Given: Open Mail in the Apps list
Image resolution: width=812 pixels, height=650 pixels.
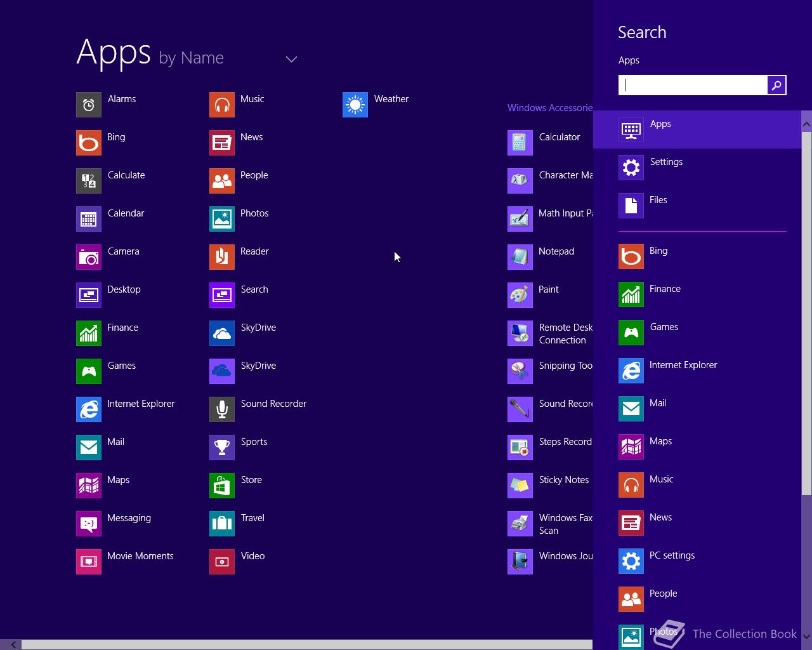Looking at the screenshot, I should click(x=89, y=448).
